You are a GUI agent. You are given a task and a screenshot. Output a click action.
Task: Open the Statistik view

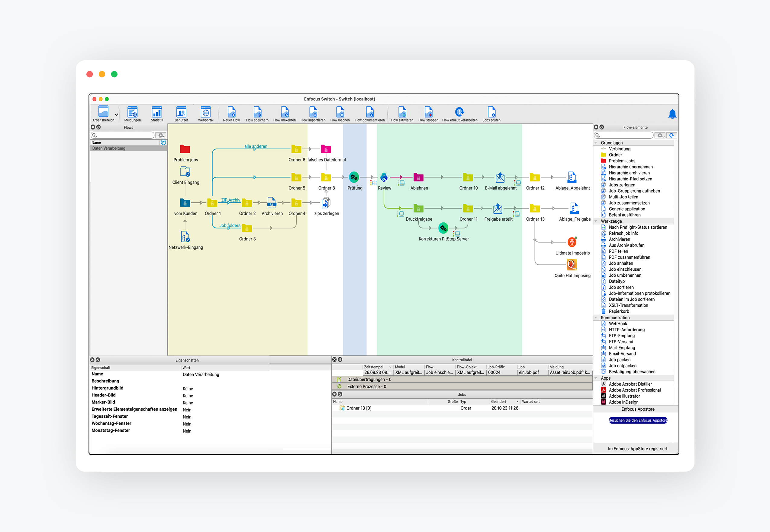156,112
